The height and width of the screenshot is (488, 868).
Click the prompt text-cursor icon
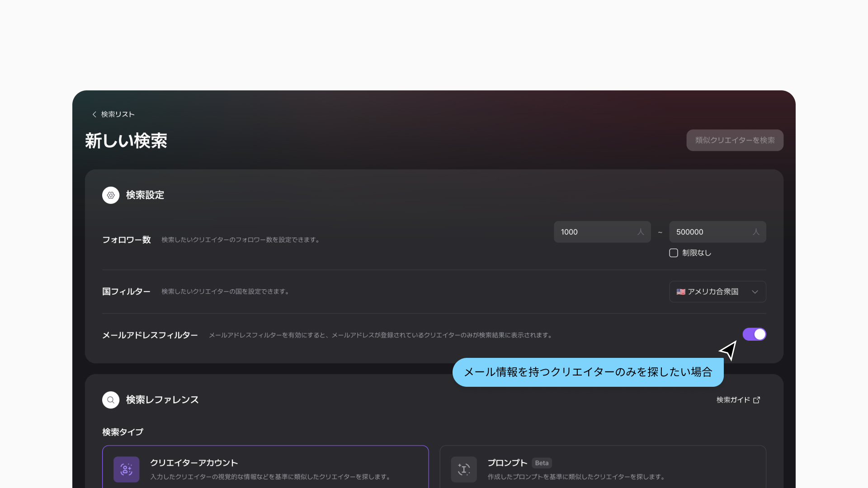[x=464, y=469]
